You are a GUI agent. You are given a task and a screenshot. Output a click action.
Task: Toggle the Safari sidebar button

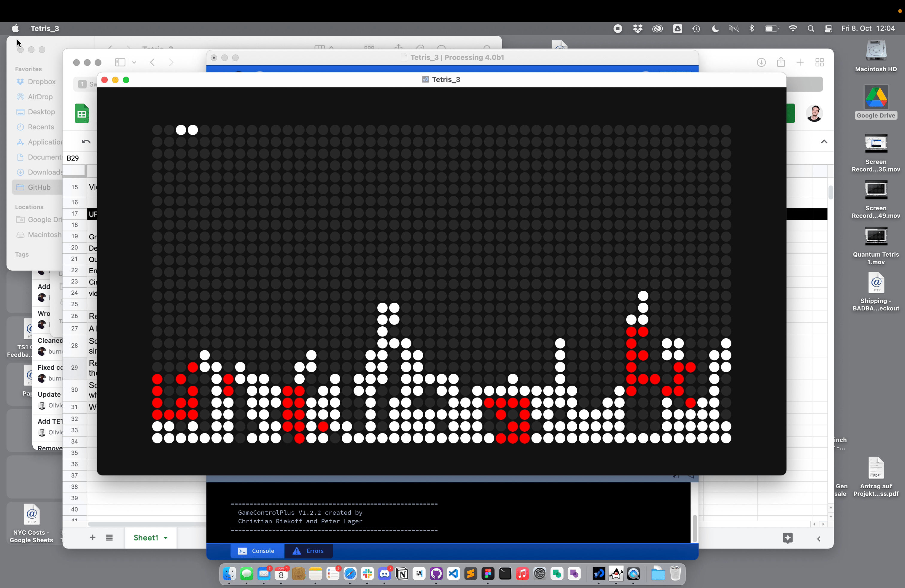(120, 62)
